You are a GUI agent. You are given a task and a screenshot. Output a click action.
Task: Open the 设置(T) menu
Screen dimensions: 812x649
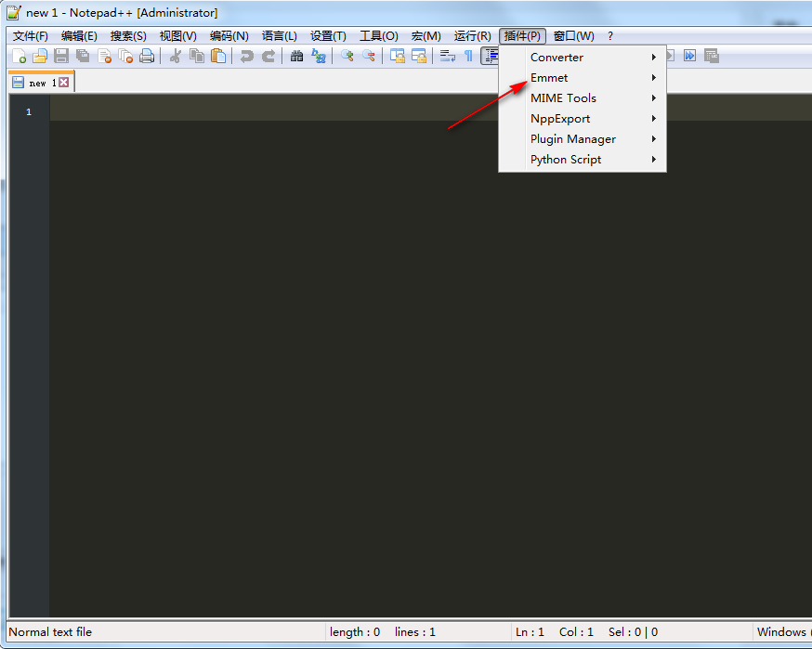(328, 36)
